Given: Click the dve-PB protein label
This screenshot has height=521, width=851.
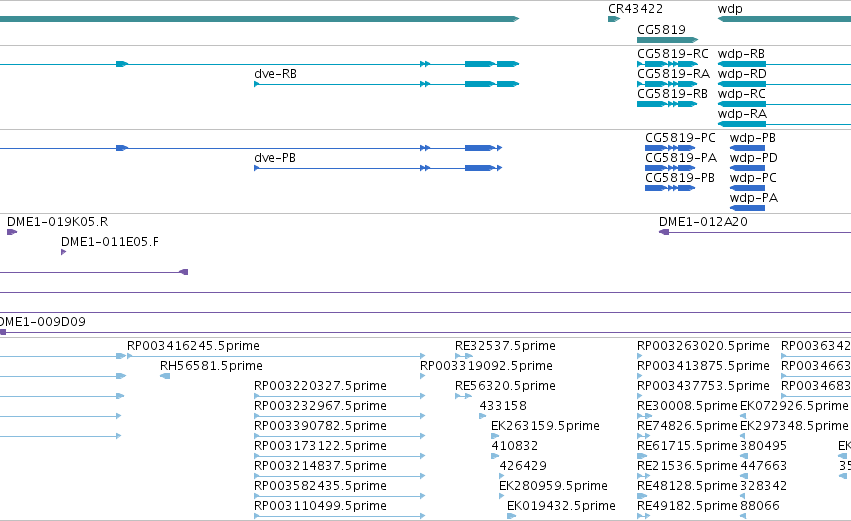Looking at the screenshot, I should [275, 158].
